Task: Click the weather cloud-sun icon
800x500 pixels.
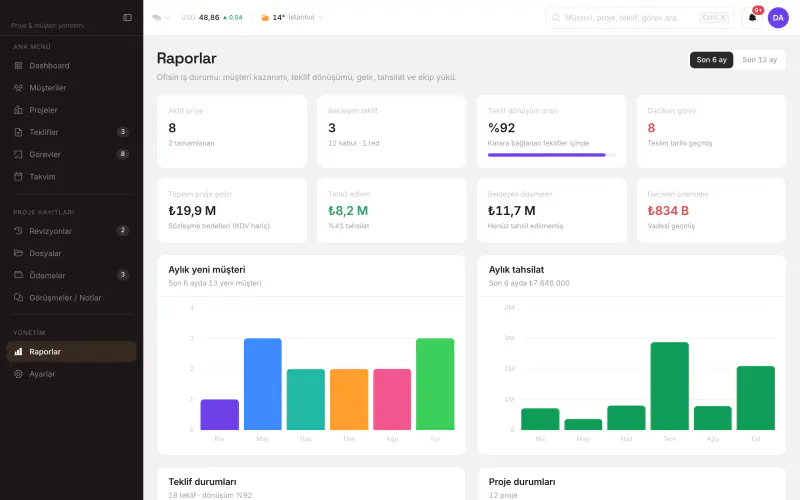Action: point(265,18)
